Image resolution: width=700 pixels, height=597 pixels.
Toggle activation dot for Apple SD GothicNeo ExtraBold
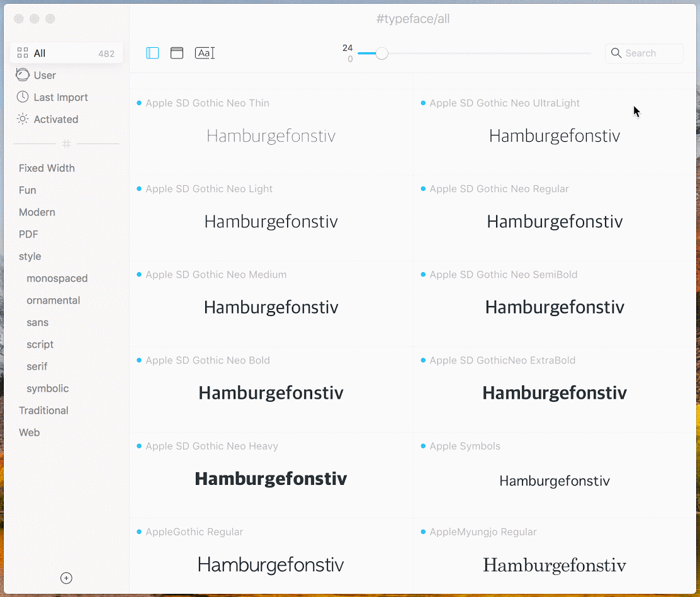click(x=423, y=360)
